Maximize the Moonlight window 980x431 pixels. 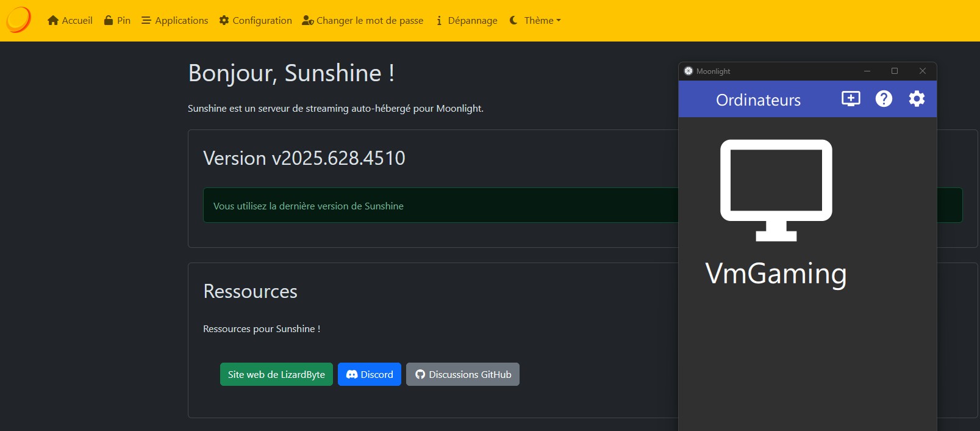click(895, 71)
